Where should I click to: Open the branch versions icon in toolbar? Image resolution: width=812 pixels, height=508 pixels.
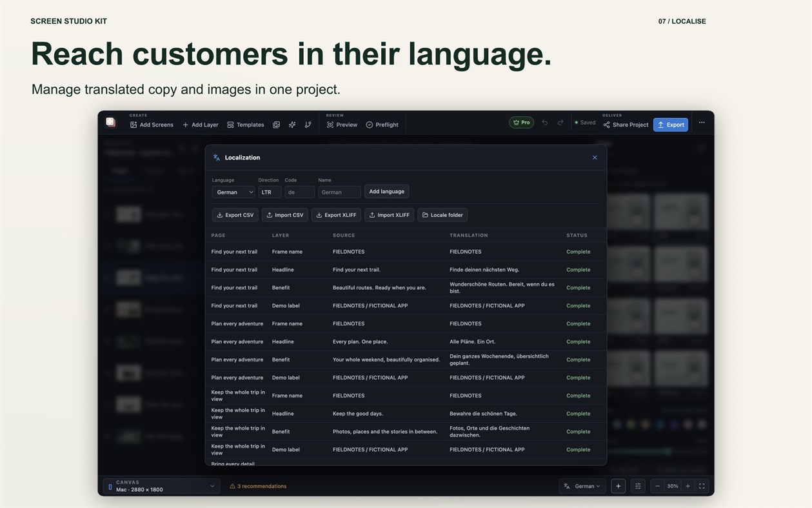click(308, 125)
